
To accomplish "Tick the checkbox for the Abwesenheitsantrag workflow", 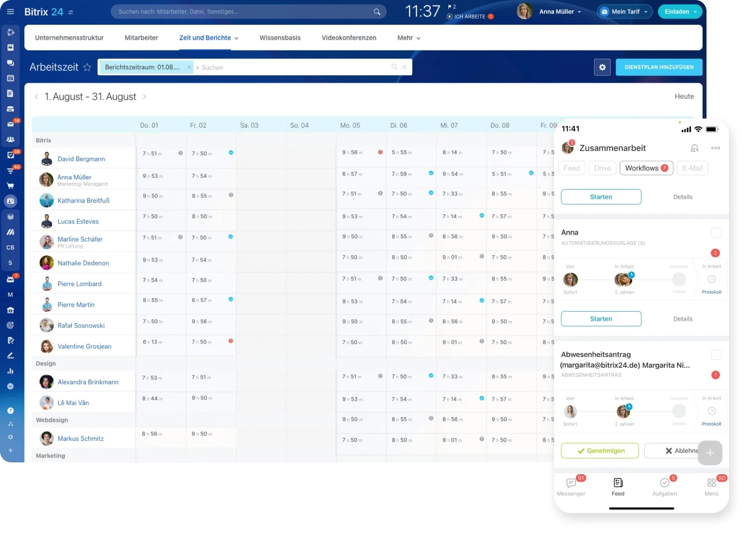I will click(716, 355).
